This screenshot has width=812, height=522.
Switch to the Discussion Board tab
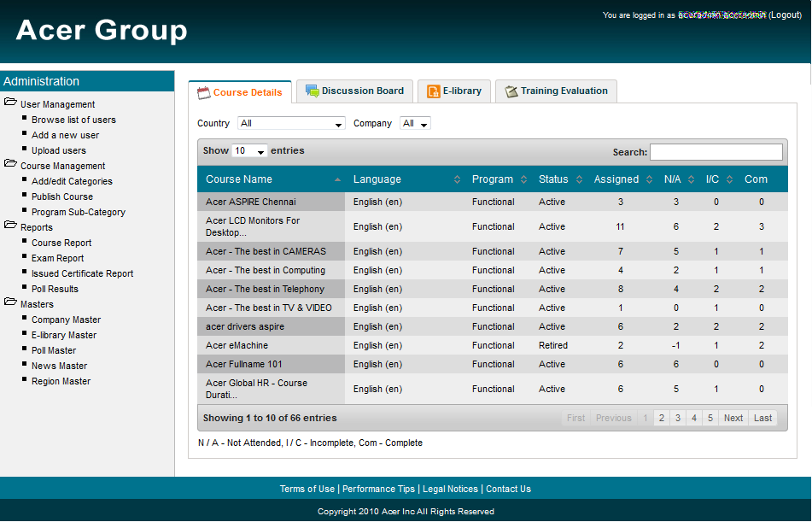[362, 91]
